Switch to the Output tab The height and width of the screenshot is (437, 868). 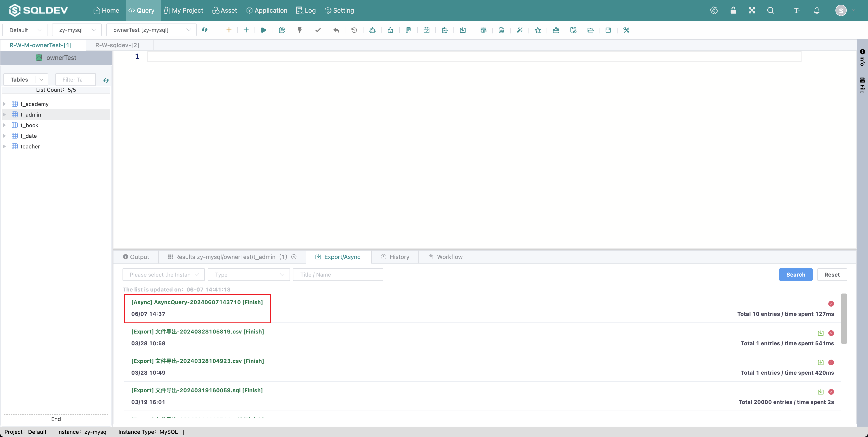(x=136, y=257)
